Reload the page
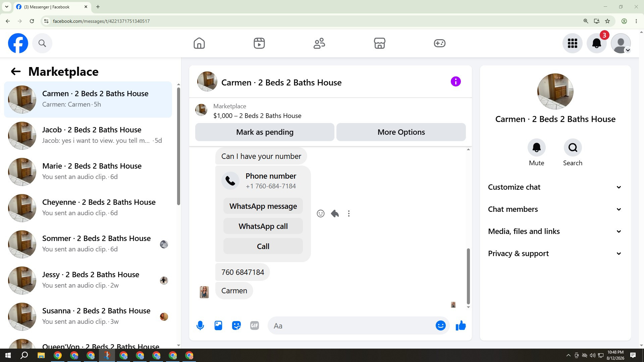 pos(32,21)
